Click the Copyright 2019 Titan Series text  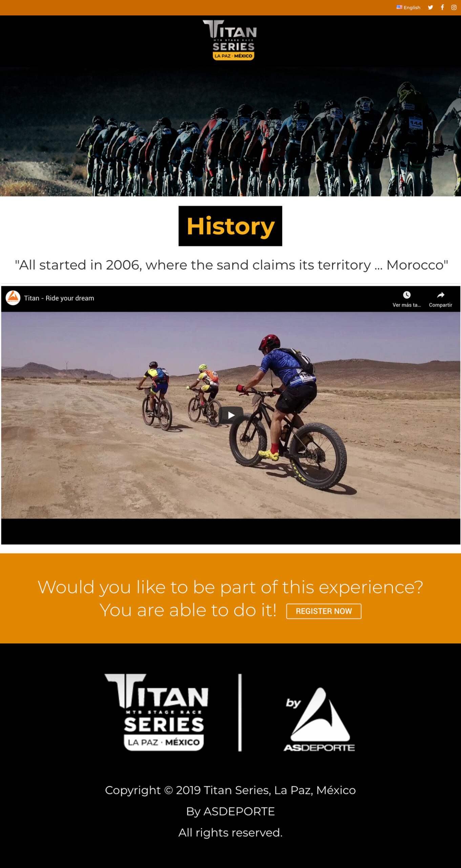[230, 790]
